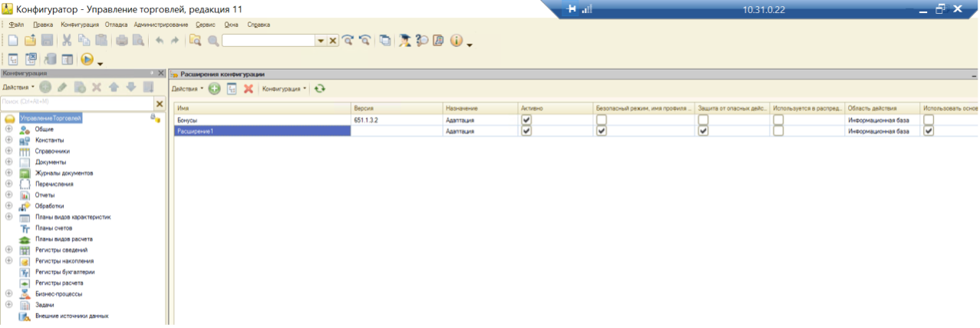Open help via the orange info icon
This screenshot has height=328, width=980.
456,41
